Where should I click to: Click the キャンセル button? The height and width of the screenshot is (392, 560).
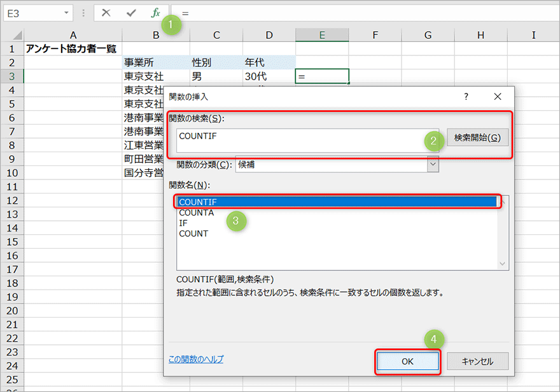477,361
